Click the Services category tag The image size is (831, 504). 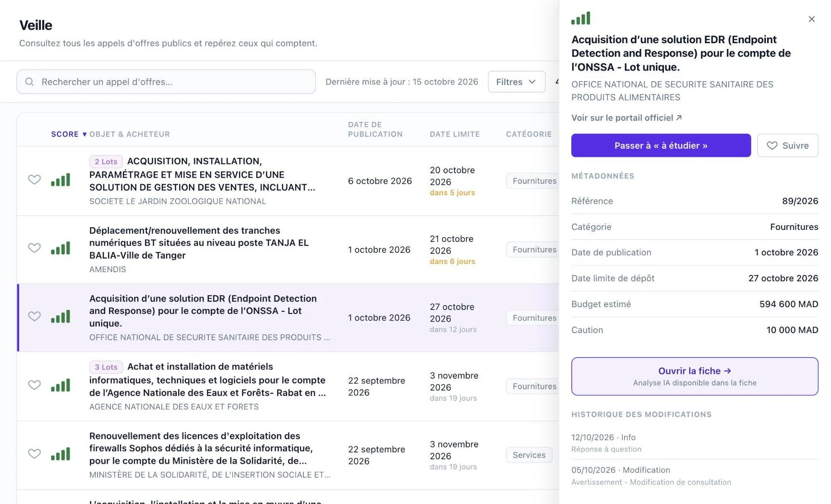coord(529,455)
